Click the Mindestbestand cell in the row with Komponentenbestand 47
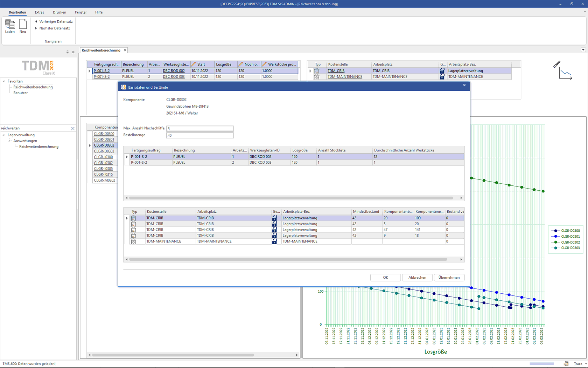Screen dimensions: 588x368 click(367, 230)
